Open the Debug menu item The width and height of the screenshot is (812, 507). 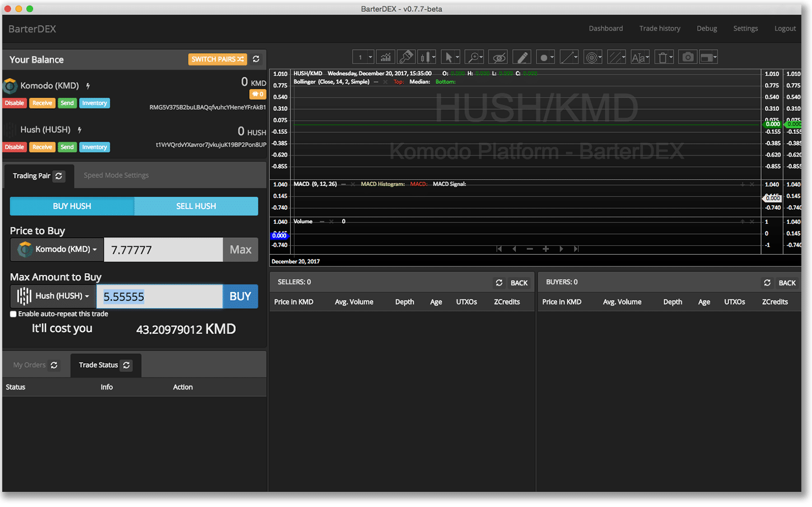[707, 29]
